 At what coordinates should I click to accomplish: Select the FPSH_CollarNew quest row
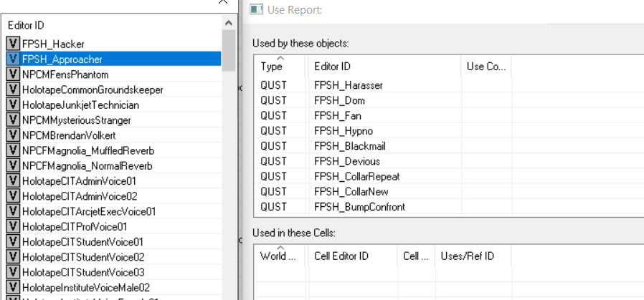pos(448,191)
